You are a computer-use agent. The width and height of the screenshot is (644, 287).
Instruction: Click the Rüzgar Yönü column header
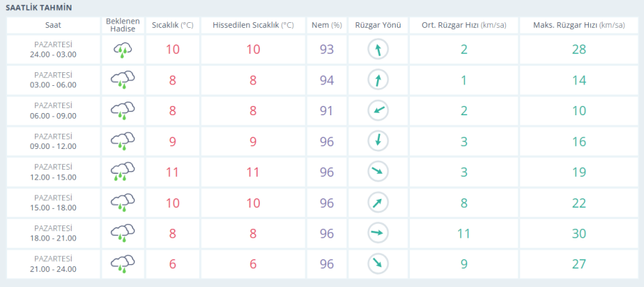click(378, 25)
